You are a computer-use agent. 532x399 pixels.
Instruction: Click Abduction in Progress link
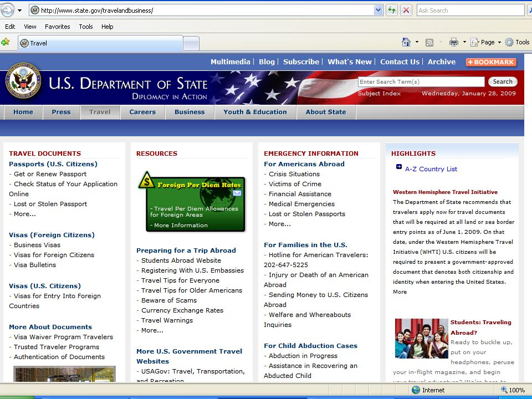(303, 356)
